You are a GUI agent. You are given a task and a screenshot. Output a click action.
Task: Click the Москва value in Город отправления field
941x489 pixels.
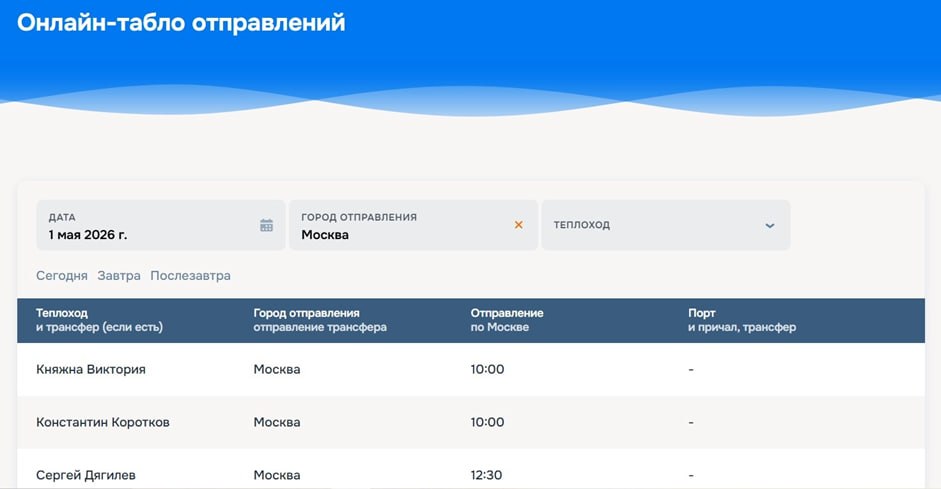click(325, 235)
